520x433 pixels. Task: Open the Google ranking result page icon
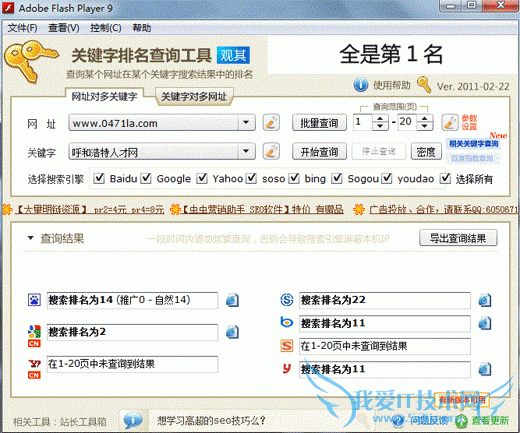(232, 332)
